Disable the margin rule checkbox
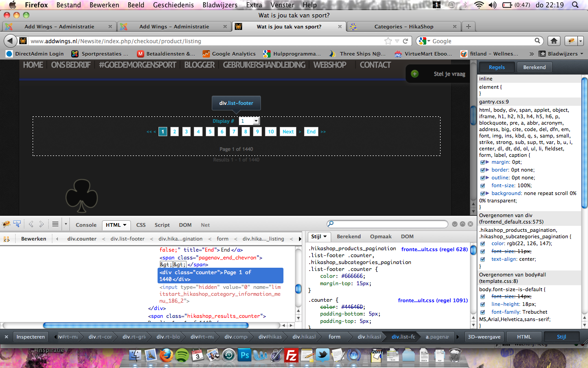This screenshot has width=588, height=368. tap(482, 162)
